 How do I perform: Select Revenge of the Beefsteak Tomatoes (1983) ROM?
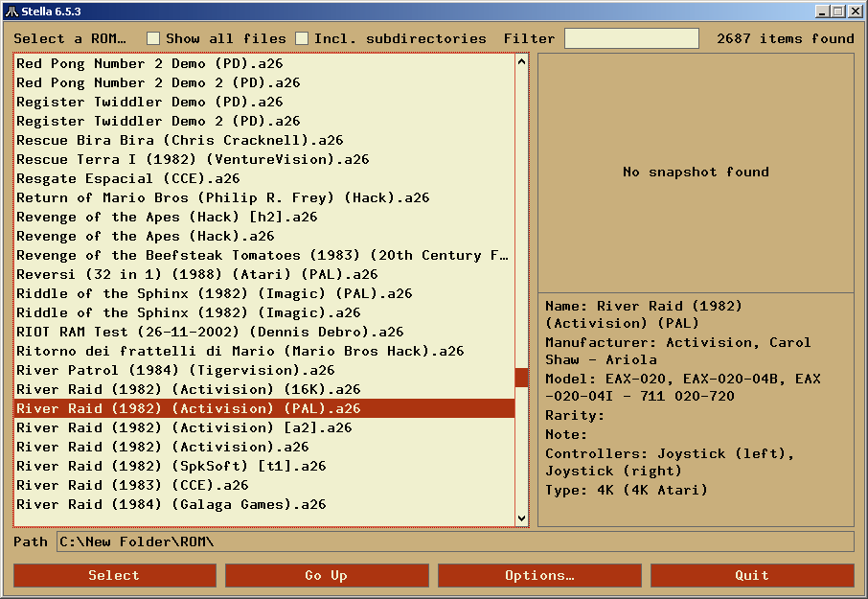[x=264, y=255]
